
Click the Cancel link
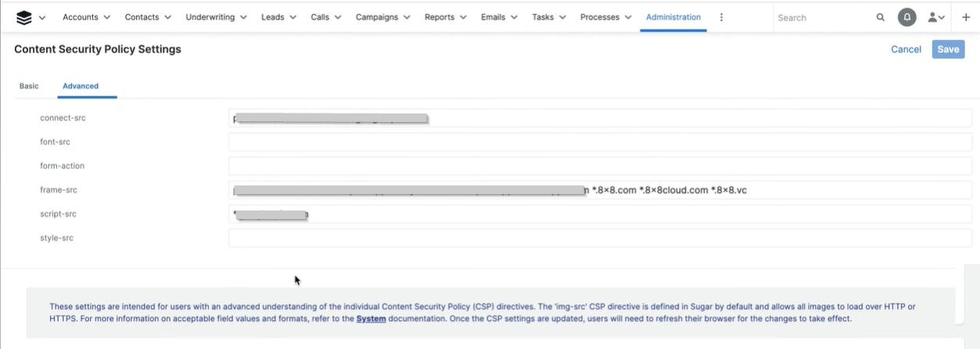pos(906,49)
